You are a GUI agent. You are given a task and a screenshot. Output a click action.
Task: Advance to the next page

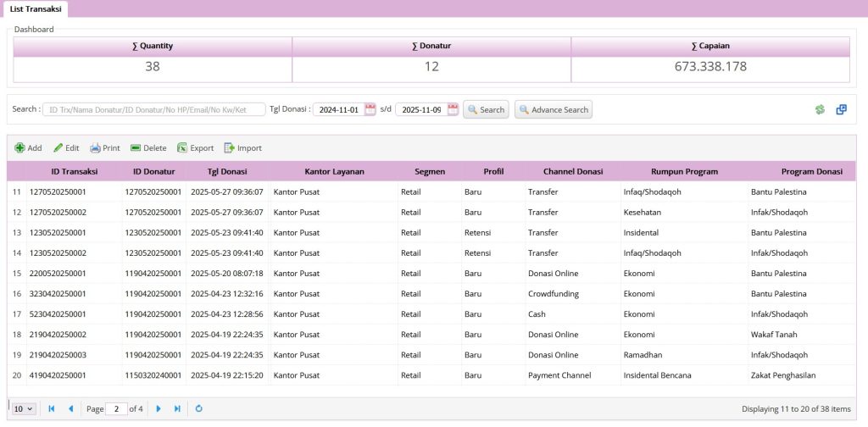click(x=159, y=408)
